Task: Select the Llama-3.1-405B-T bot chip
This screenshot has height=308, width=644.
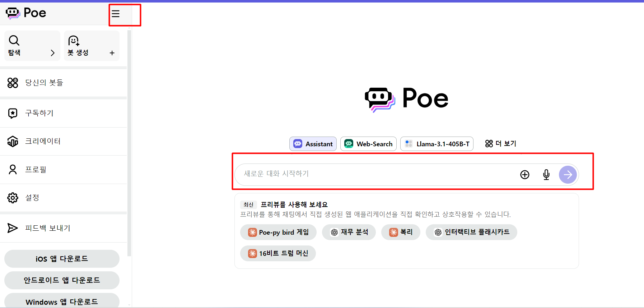Action: [437, 144]
